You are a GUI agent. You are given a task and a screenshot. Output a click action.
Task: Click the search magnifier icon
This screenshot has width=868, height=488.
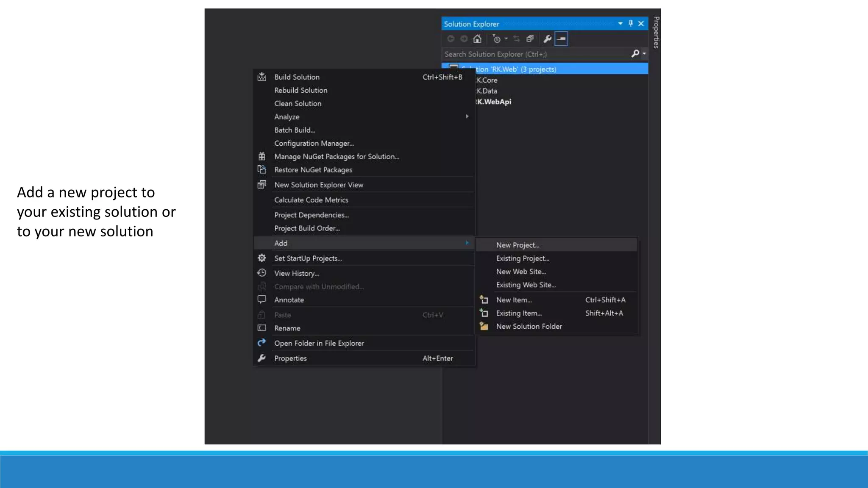[x=635, y=53]
